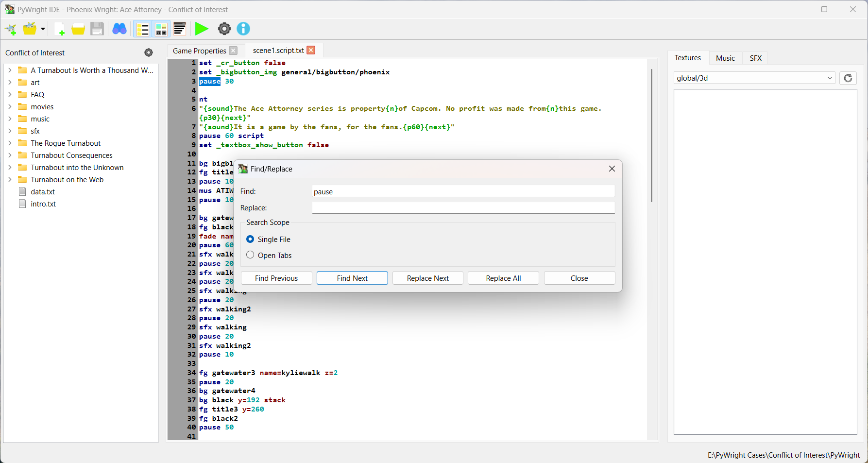Open IDE settings gear in toolbar

224,29
